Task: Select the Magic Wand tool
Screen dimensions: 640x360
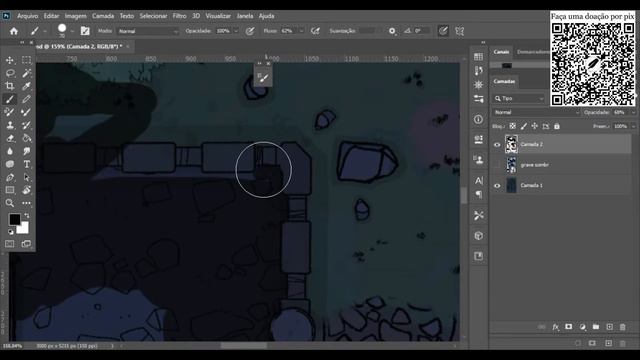Action: click(27, 73)
